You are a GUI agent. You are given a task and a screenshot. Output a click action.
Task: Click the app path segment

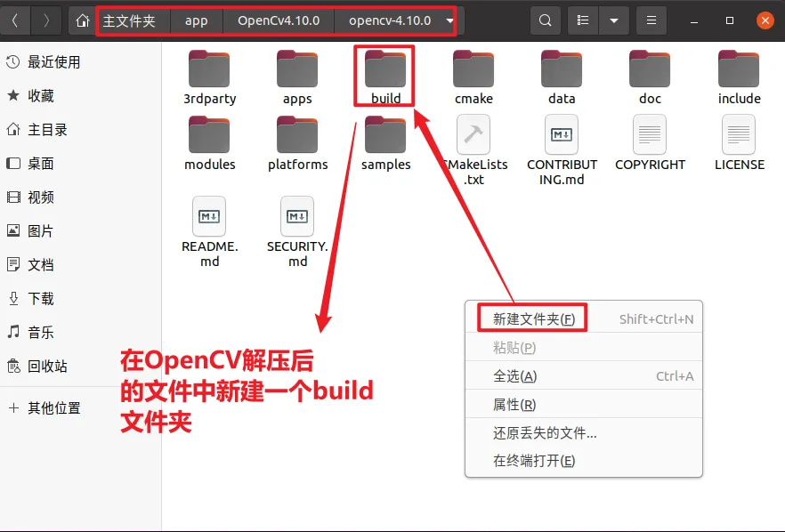coord(196,20)
